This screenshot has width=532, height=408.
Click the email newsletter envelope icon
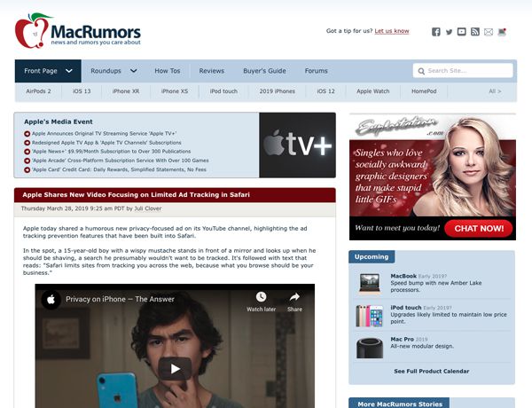pyautogui.click(x=489, y=32)
